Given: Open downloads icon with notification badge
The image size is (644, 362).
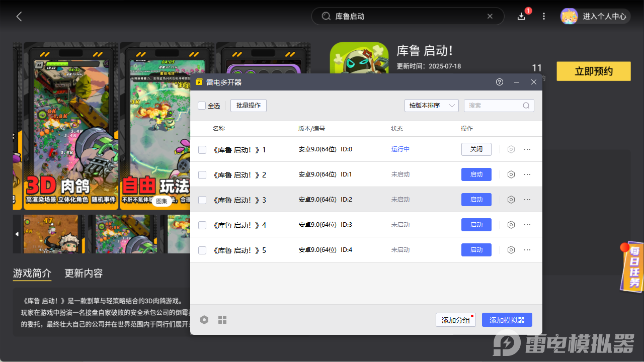Looking at the screenshot, I should (x=522, y=16).
